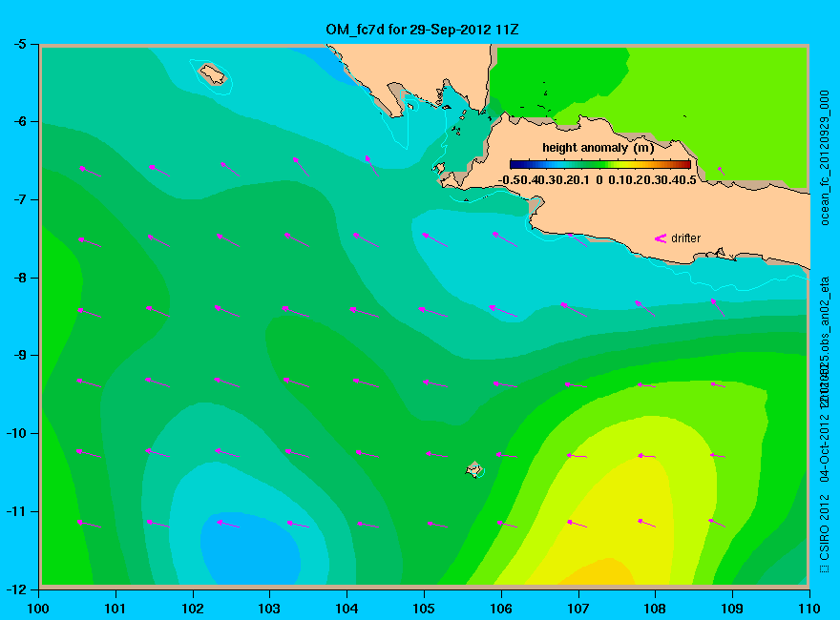Click the plot title "OM_fc7d for 29-Sep-2012 11Z"
The image size is (840, 620).
(x=422, y=30)
